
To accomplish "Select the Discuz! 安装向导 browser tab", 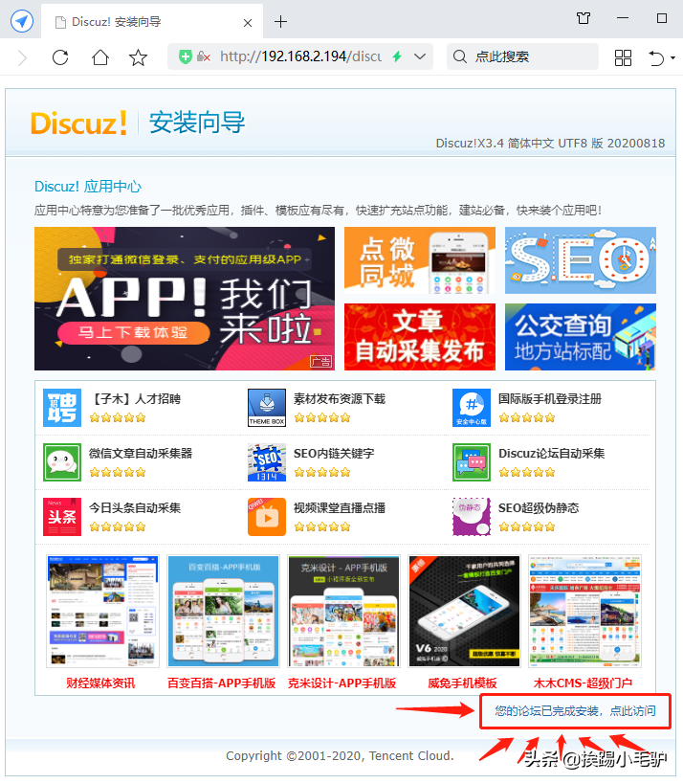I will [152, 21].
